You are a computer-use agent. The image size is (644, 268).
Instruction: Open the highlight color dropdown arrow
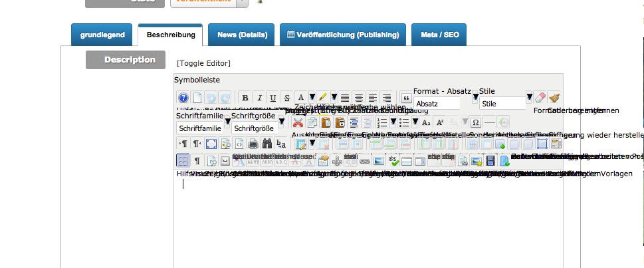coord(334,97)
